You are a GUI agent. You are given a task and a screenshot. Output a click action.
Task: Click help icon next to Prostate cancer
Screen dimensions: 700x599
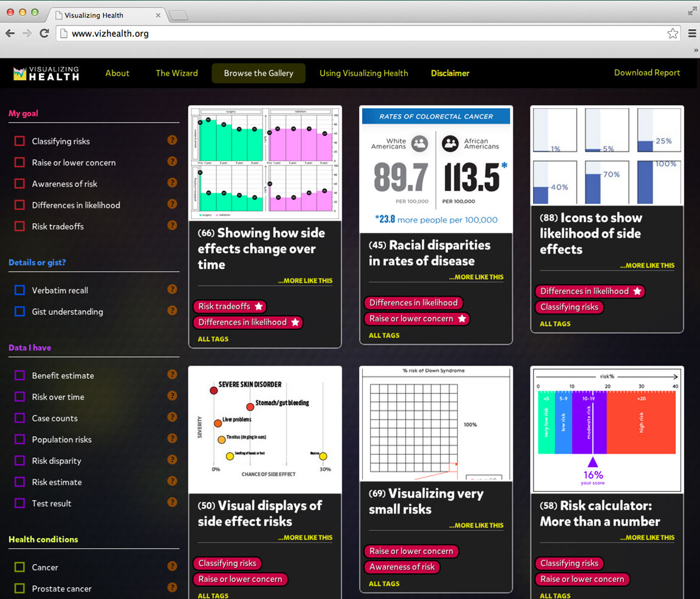point(172,587)
